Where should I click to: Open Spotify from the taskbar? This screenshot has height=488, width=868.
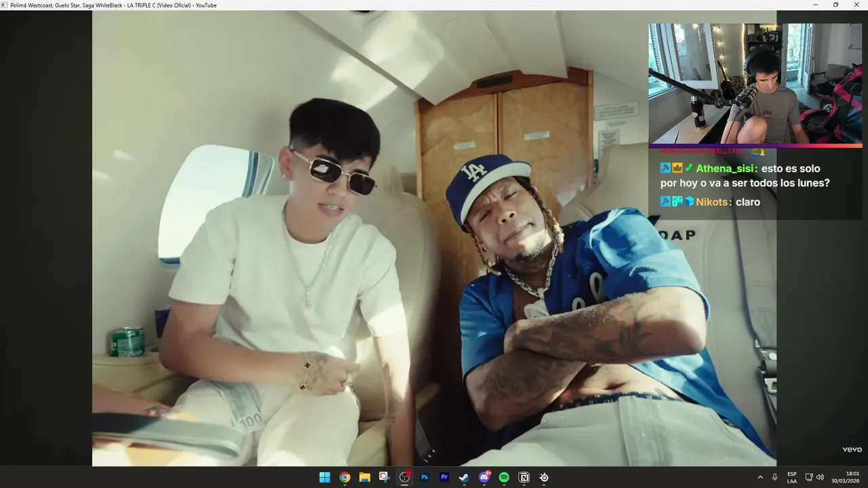pyautogui.click(x=504, y=477)
